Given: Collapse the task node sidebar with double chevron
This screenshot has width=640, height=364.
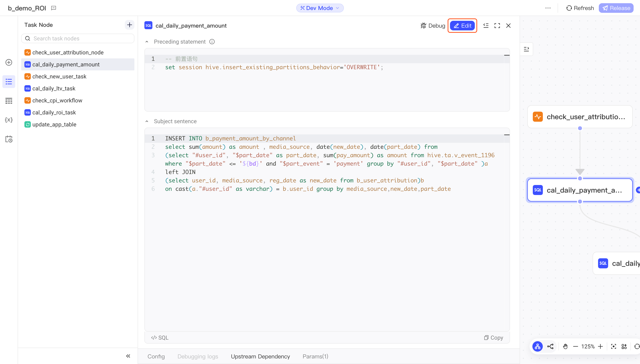Looking at the screenshot, I should pos(128,356).
